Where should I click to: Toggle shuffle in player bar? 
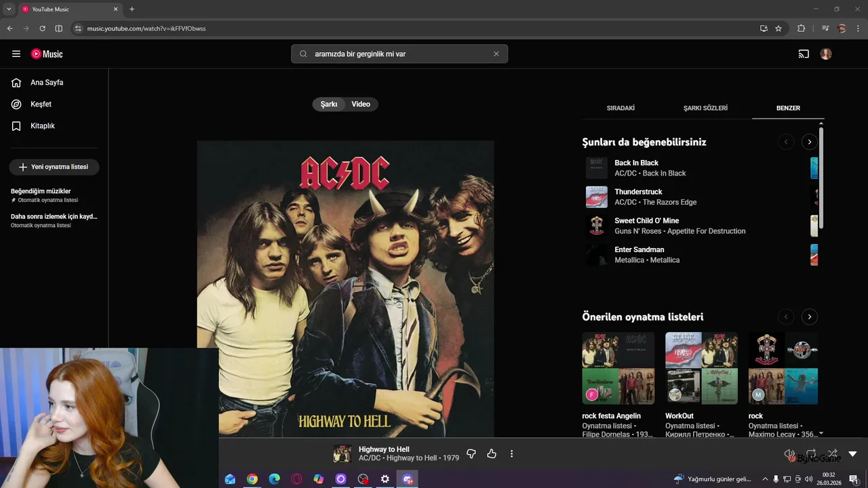click(832, 453)
